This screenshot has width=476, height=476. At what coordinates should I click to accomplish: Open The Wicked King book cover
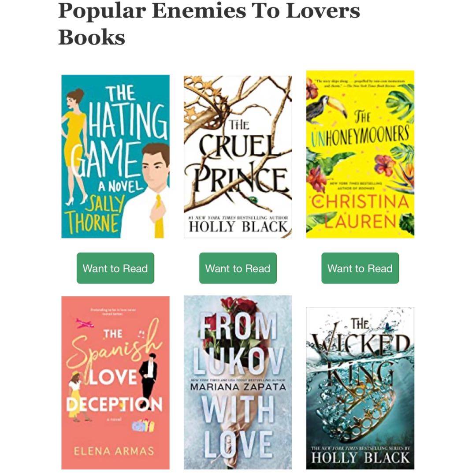[x=360, y=388]
